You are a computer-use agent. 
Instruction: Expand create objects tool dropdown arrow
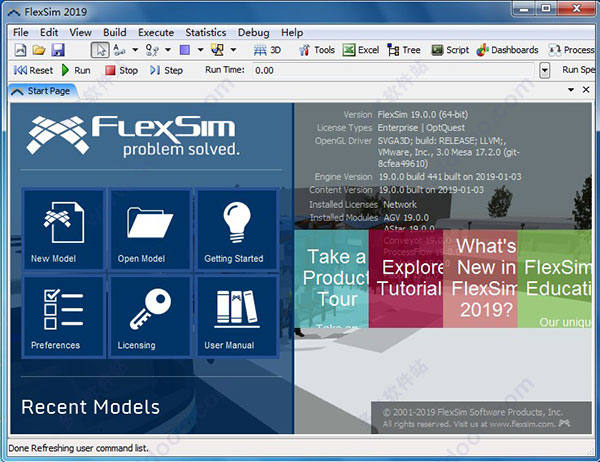click(200, 50)
